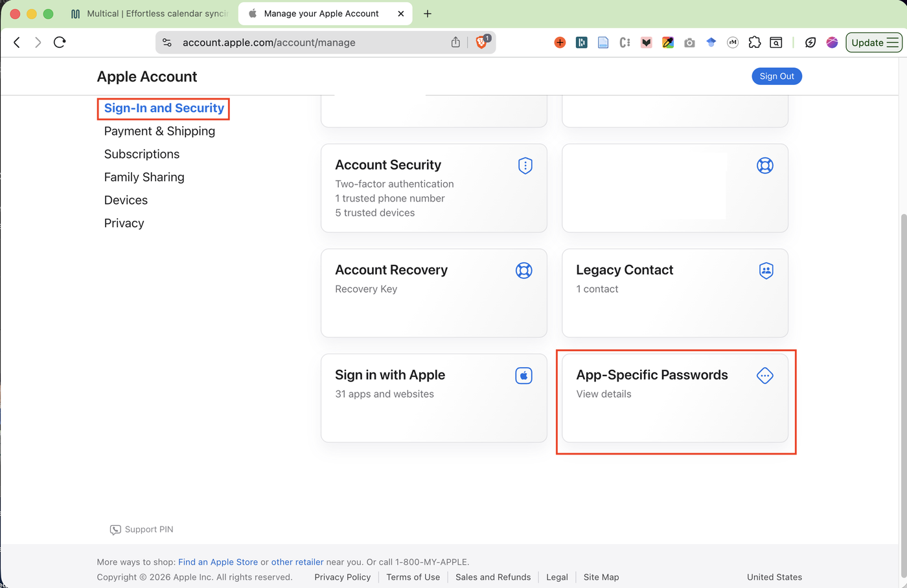Open App-Specific Passwords card title

[652, 375]
